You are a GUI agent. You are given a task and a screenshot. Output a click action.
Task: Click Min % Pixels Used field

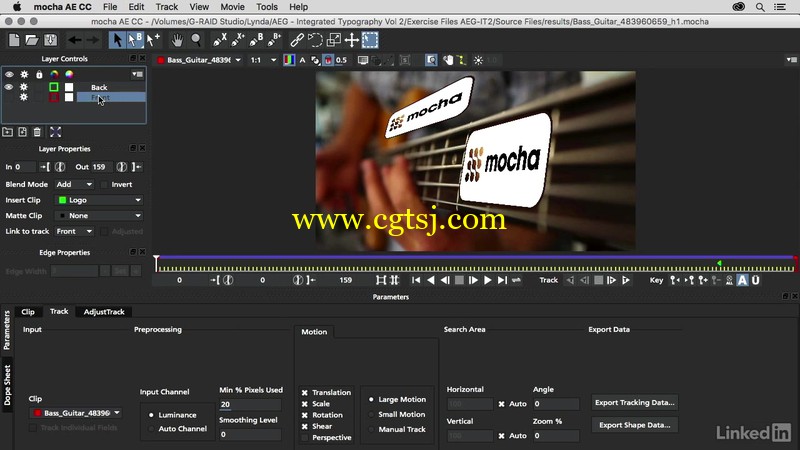click(250, 405)
